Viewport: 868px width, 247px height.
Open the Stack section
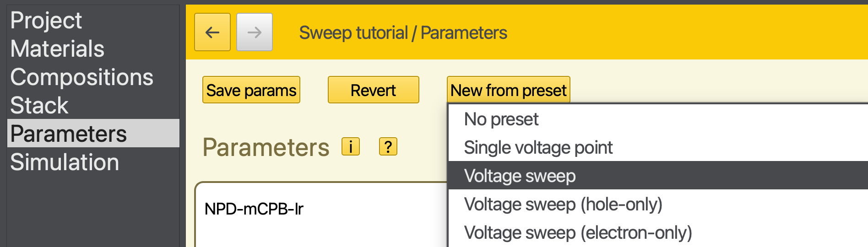click(x=39, y=106)
